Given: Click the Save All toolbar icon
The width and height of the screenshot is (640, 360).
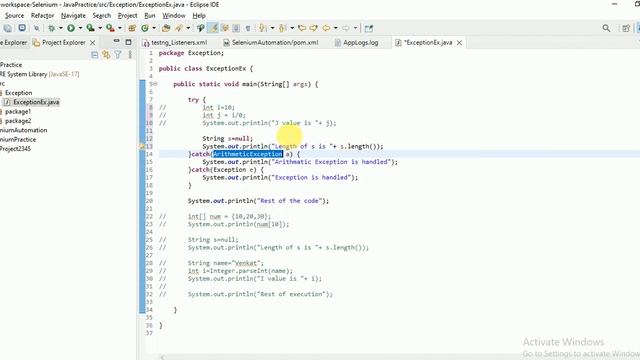Looking at the screenshot, I should 8,28.
